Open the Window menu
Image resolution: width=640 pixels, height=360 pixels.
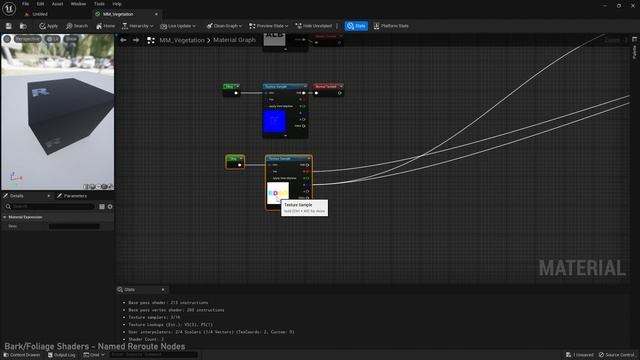(x=78, y=4)
